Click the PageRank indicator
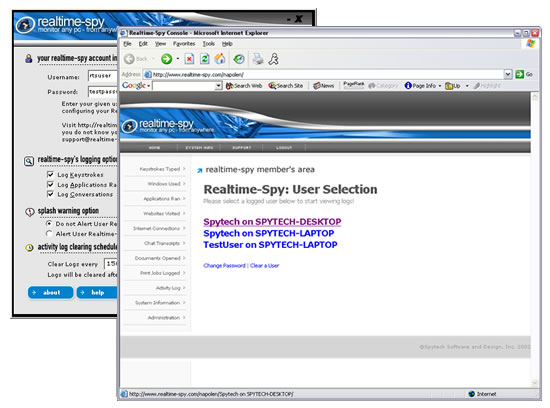 [x=353, y=85]
